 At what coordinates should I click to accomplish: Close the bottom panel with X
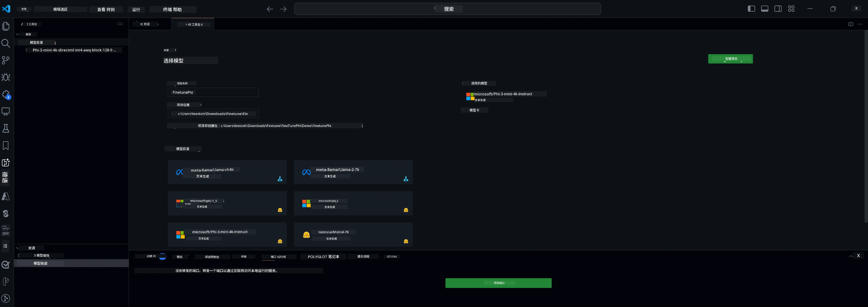coord(858,256)
